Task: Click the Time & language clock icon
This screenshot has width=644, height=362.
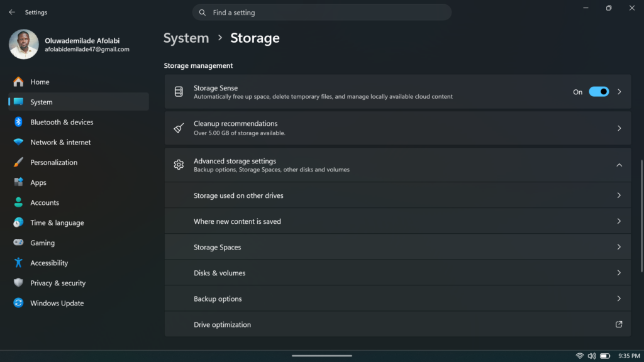Action: coord(18,222)
